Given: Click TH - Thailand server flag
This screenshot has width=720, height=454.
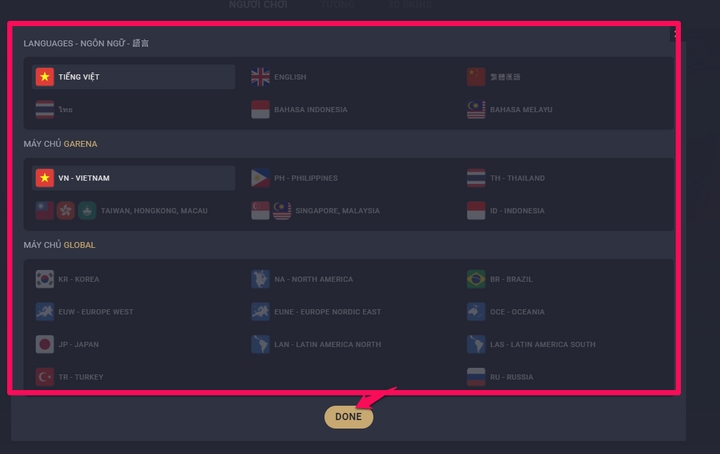Looking at the screenshot, I should coord(476,178).
